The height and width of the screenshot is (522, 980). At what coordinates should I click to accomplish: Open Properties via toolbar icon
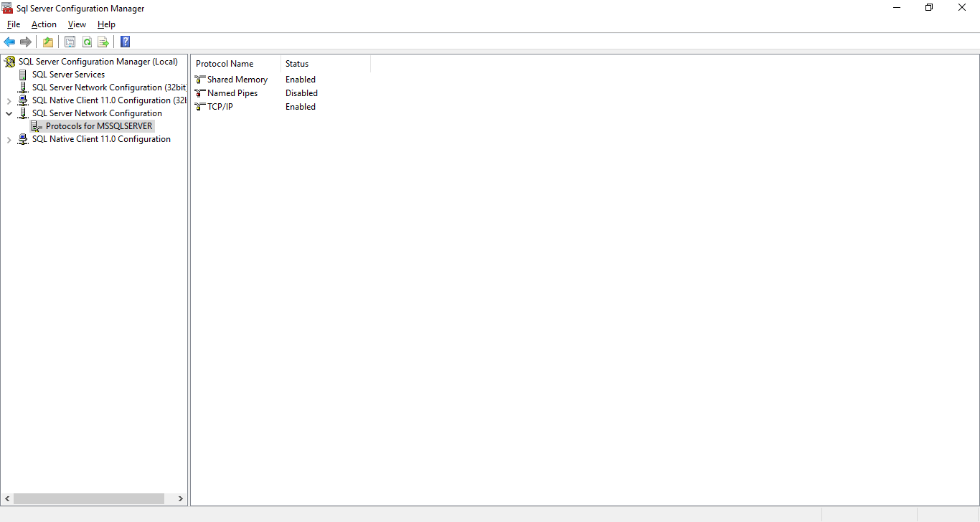(x=70, y=42)
